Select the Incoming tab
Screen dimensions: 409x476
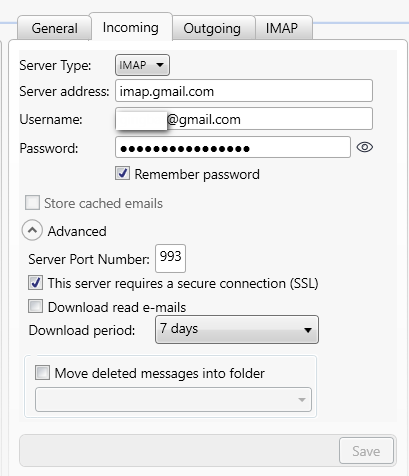(131, 27)
